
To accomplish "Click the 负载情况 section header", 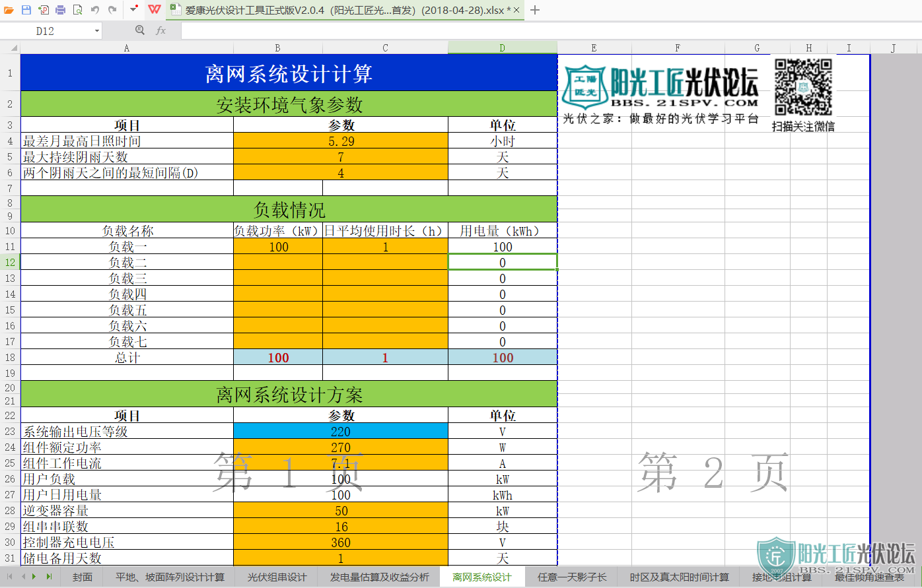I will pyautogui.click(x=289, y=209).
